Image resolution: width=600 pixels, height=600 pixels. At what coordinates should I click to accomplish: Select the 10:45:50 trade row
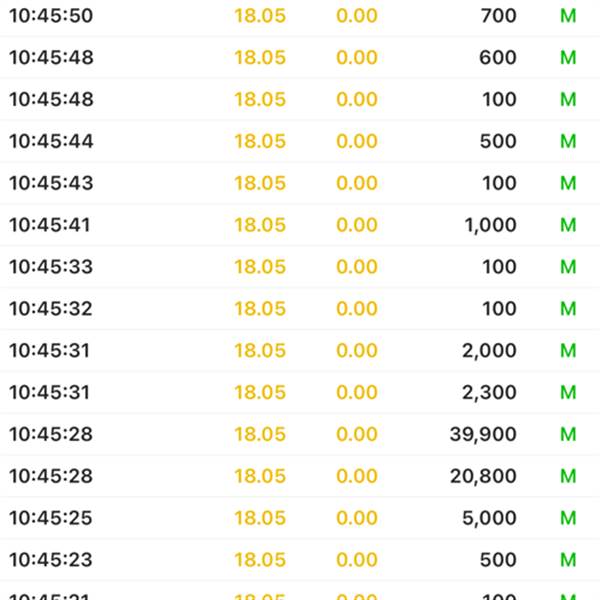(x=300, y=16)
